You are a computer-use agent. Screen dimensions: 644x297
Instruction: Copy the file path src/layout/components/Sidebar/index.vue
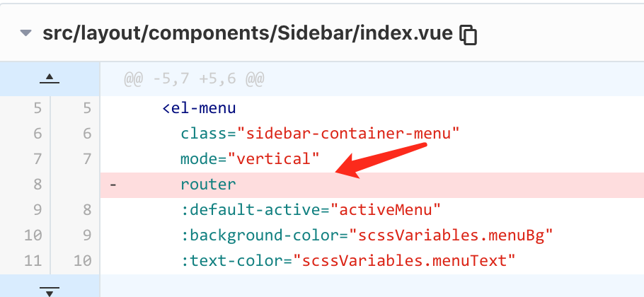(x=468, y=35)
